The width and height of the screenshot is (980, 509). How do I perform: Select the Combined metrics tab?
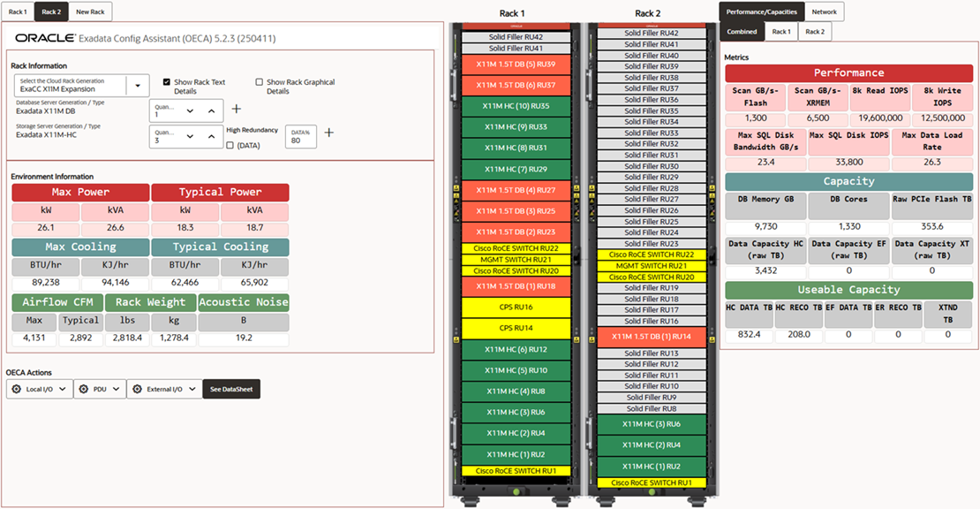742,31
